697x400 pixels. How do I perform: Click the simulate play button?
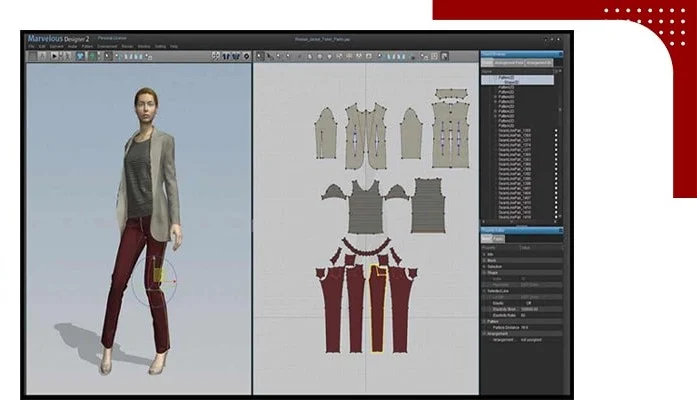[54, 56]
